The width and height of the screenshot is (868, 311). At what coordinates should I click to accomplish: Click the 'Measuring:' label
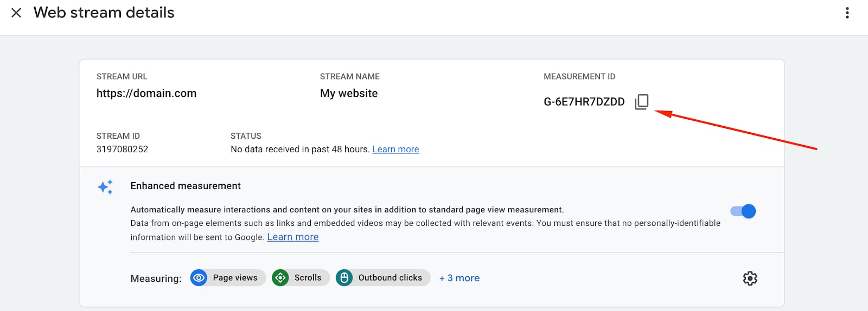click(x=156, y=278)
